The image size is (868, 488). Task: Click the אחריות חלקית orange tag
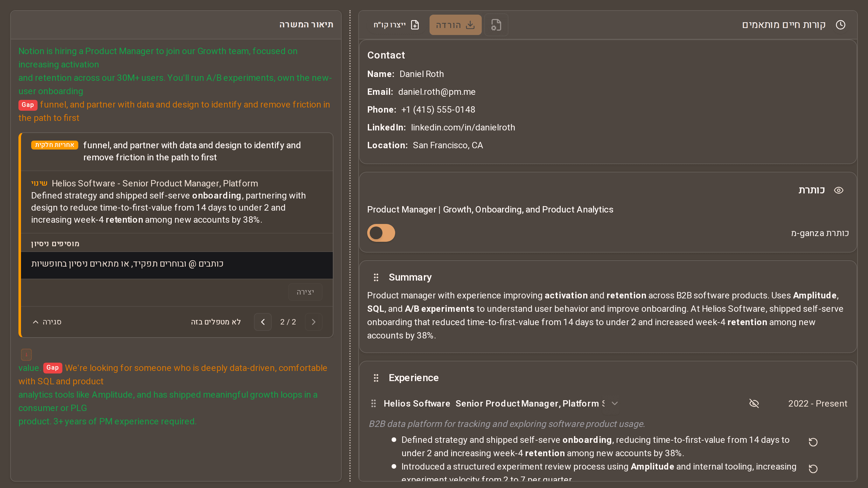tap(55, 145)
